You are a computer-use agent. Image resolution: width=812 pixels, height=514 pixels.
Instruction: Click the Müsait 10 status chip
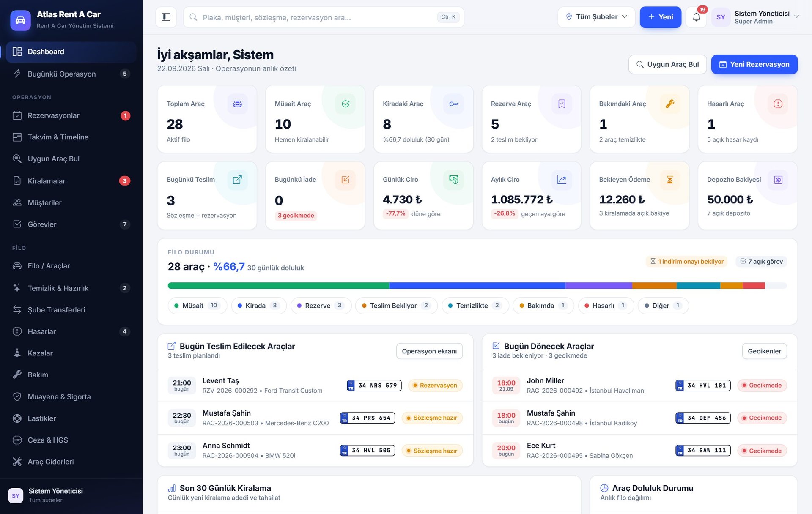coord(198,306)
